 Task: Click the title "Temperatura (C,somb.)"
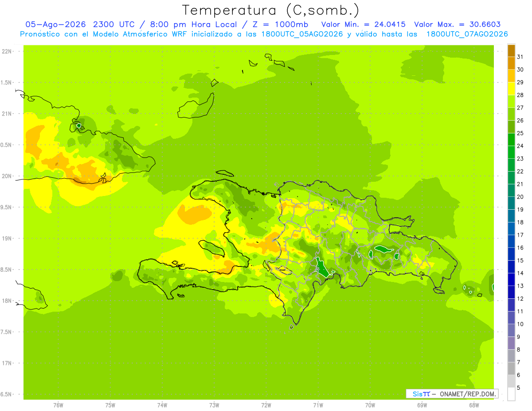pos(271,10)
